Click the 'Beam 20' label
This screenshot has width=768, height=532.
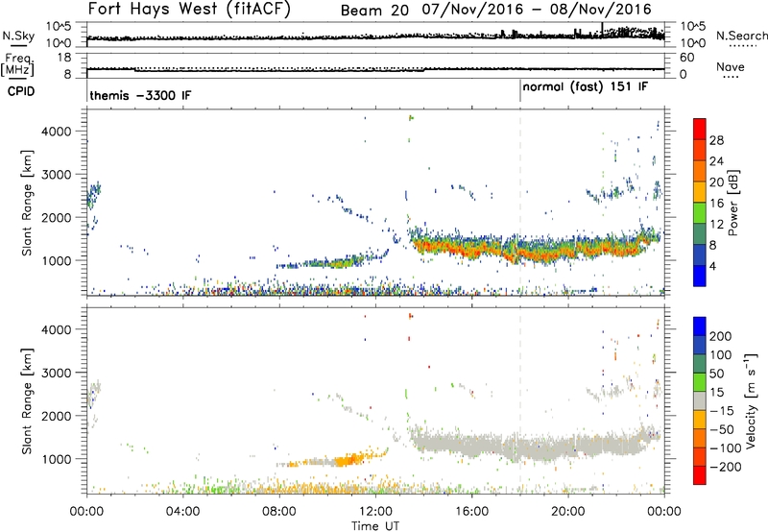pyautogui.click(x=374, y=10)
